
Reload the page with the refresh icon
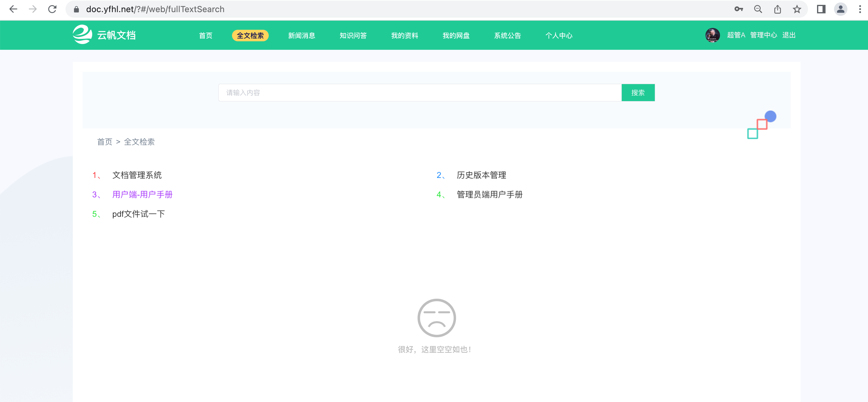(x=52, y=9)
